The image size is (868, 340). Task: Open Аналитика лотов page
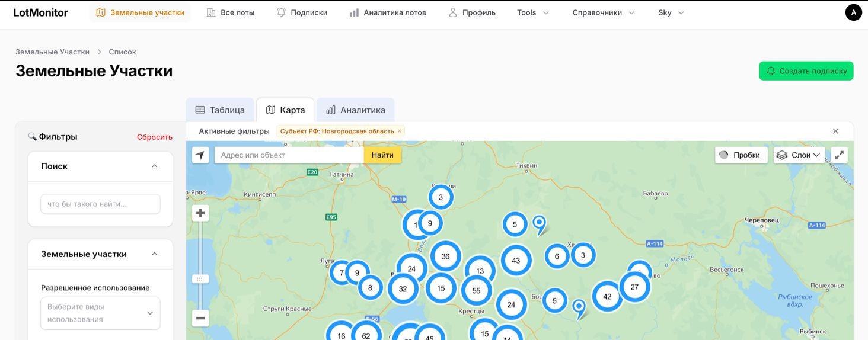point(388,12)
